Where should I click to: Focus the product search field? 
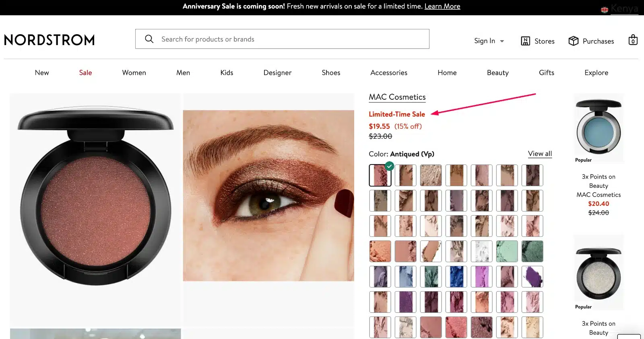pyautogui.click(x=282, y=39)
